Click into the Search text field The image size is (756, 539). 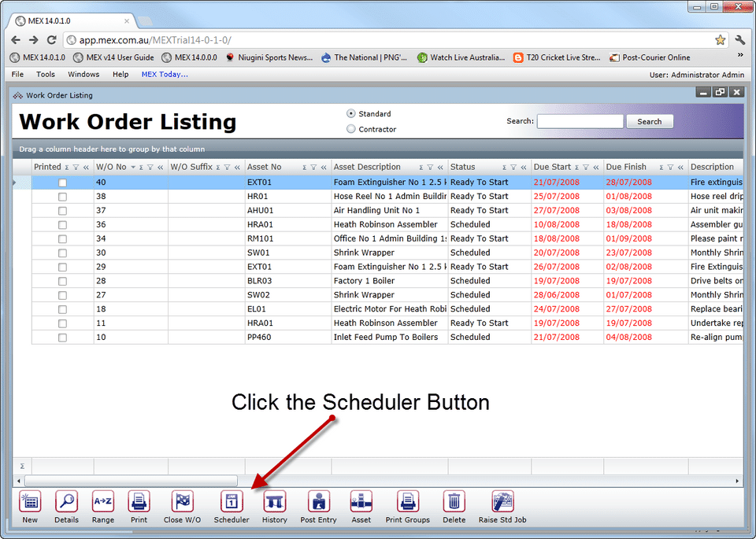point(580,121)
